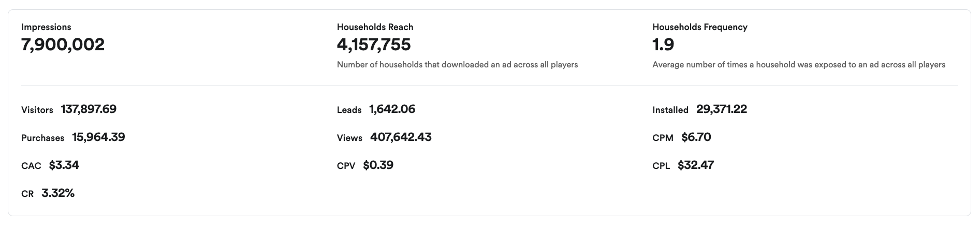
Task: Select the CR percentage 3.32%
Action: click(x=58, y=193)
